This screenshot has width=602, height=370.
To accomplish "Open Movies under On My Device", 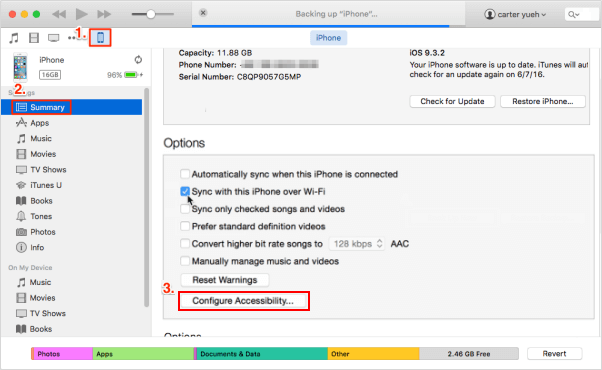I will tap(36, 298).
